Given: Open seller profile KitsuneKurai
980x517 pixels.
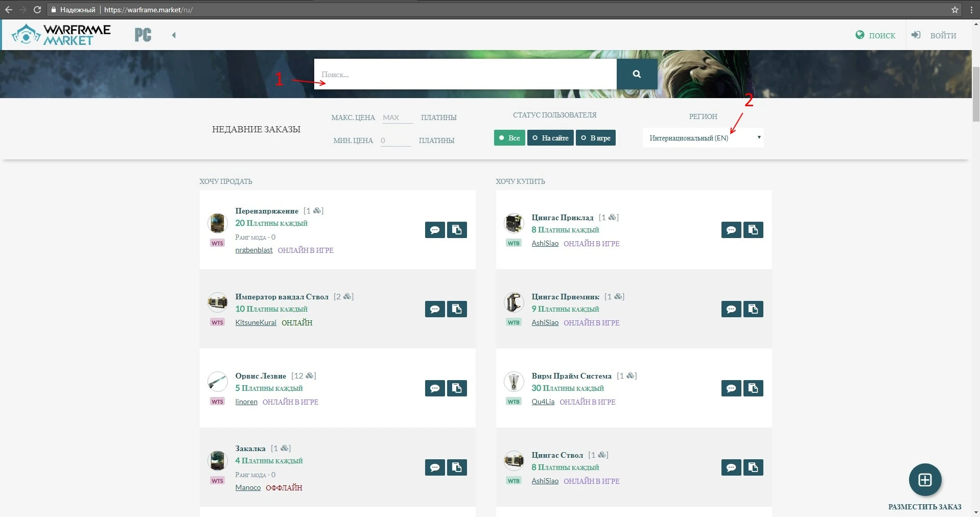Looking at the screenshot, I should click(255, 323).
